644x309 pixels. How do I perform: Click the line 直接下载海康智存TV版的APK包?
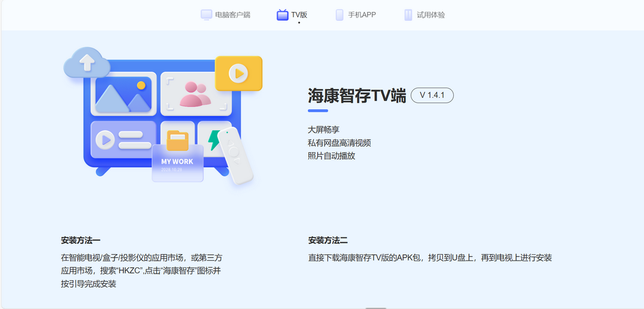click(430, 258)
